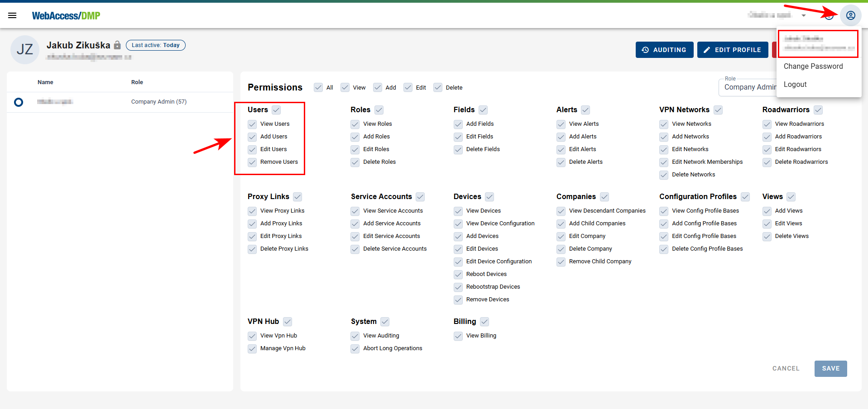Toggle the Users group master checkbox

point(277,109)
